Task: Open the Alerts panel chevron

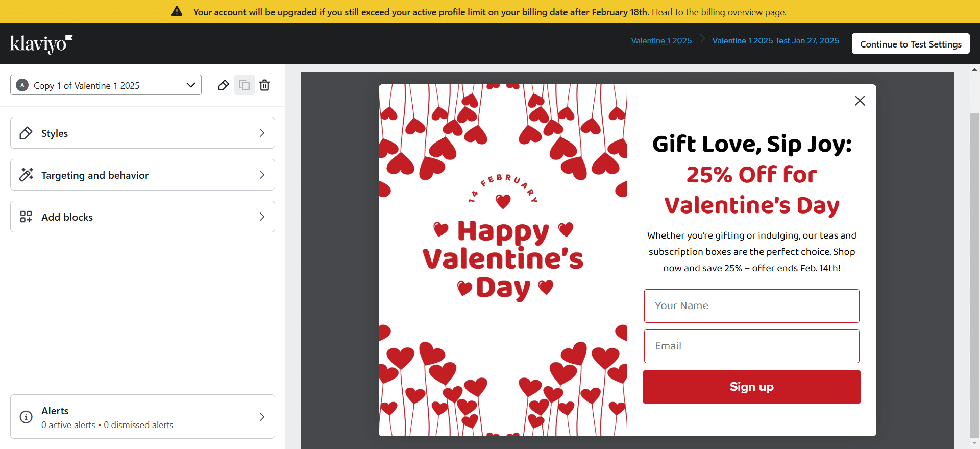Action: pyautogui.click(x=262, y=417)
